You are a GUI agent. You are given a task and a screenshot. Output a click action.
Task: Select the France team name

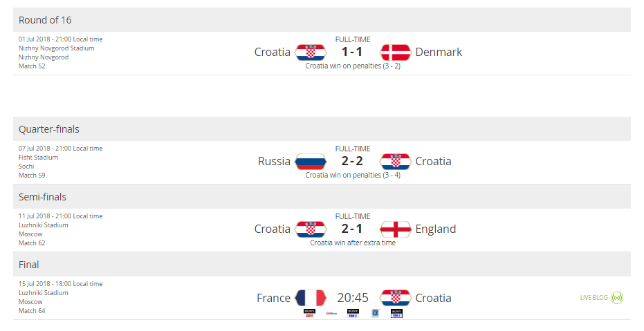(x=273, y=298)
